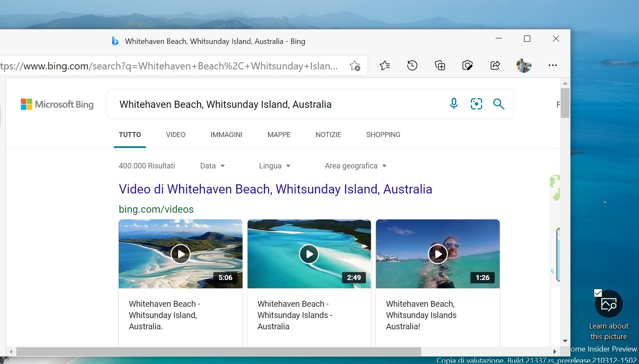This screenshot has height=364, width=639.
Task: Click the scroll left arrow
Action: click(x=11, y=351)
